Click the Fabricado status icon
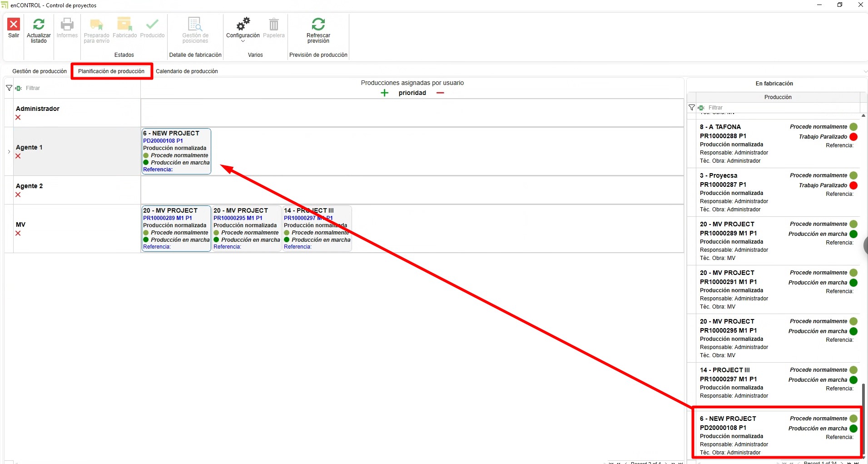 tap(124, 24)
